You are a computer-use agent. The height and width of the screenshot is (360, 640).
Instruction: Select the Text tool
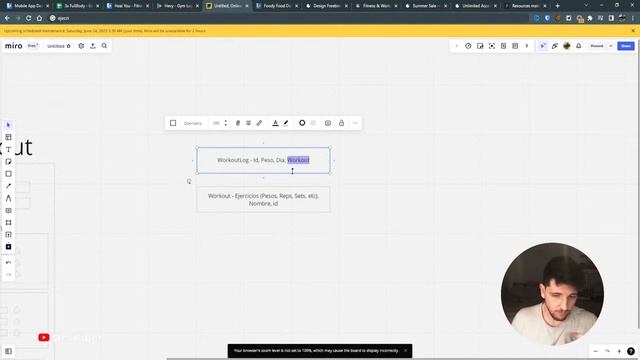[8, 149]
